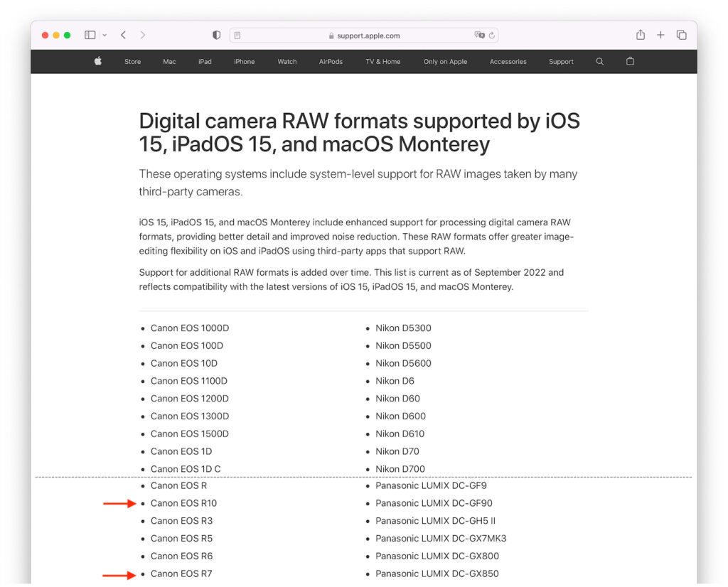Visit the Accessories link
Image resolution: width=728 pixels, height=587 pixels.
[508, 62]
